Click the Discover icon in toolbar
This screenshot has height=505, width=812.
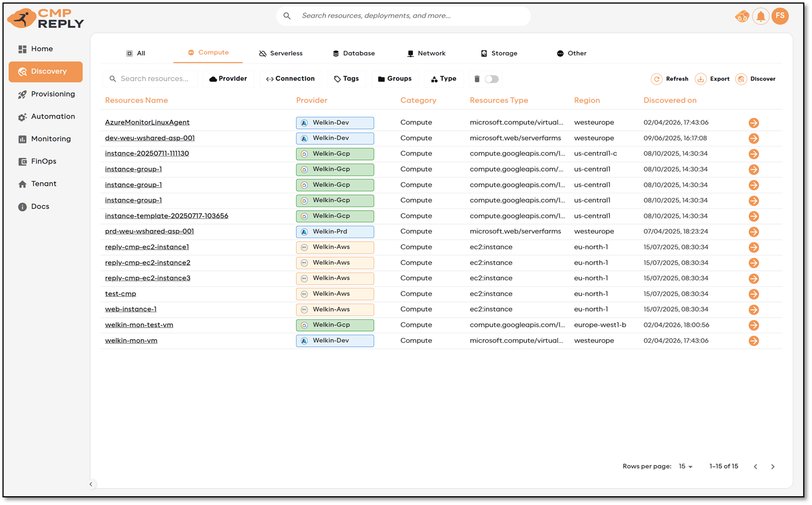(x=741, y=79)
